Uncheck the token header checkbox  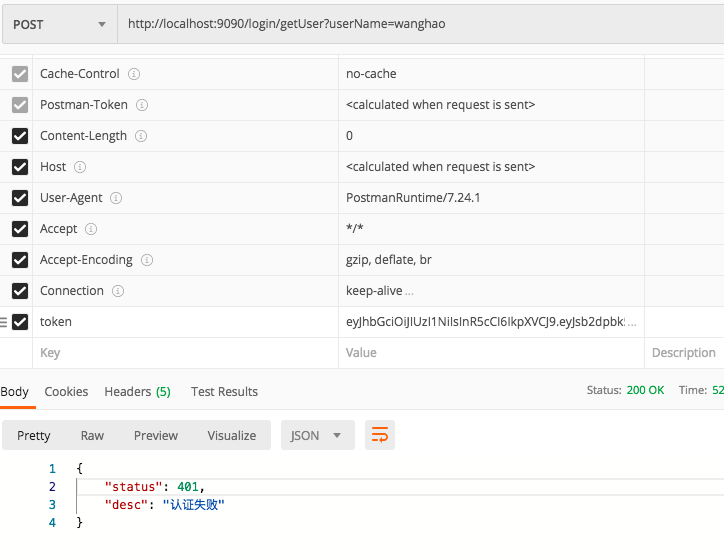pyautogui.click(x=20, y=322)
